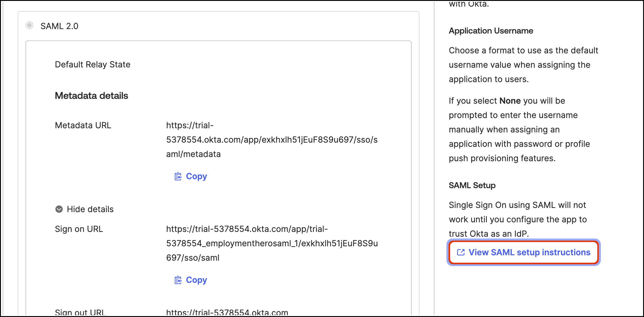644x317 pixels.
Task: Collapse details using the circled chevron icon
Action: click(x=59, y=209)
